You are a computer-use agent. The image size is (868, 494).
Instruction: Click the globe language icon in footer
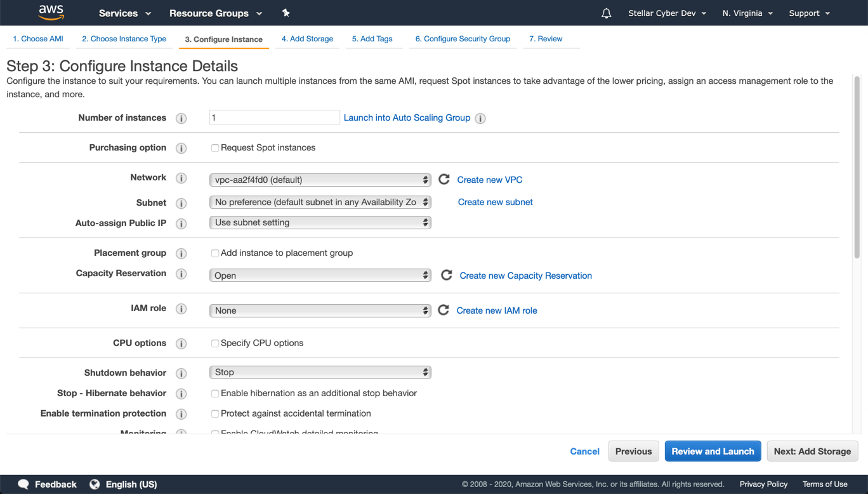(x=95, y=484)
